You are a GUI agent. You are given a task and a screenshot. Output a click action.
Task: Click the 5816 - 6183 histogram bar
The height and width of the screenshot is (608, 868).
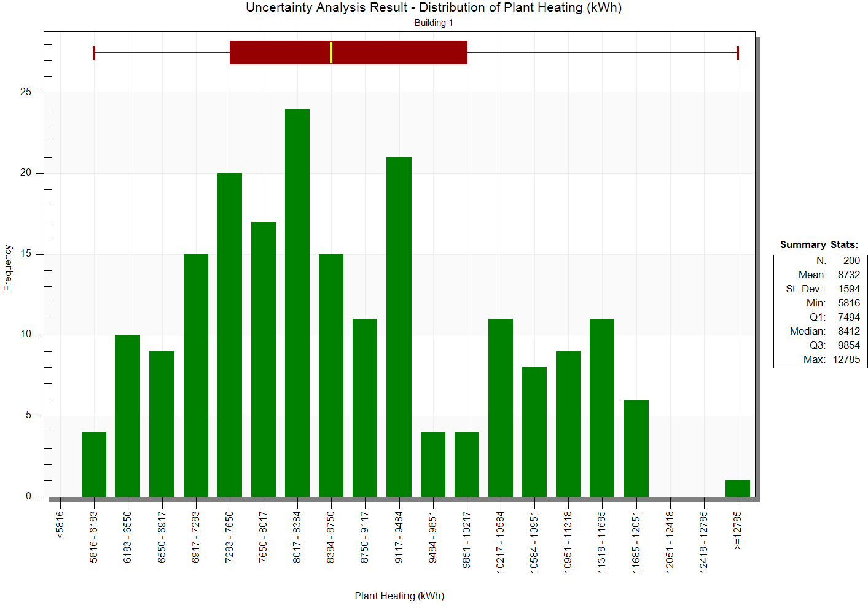94,464
